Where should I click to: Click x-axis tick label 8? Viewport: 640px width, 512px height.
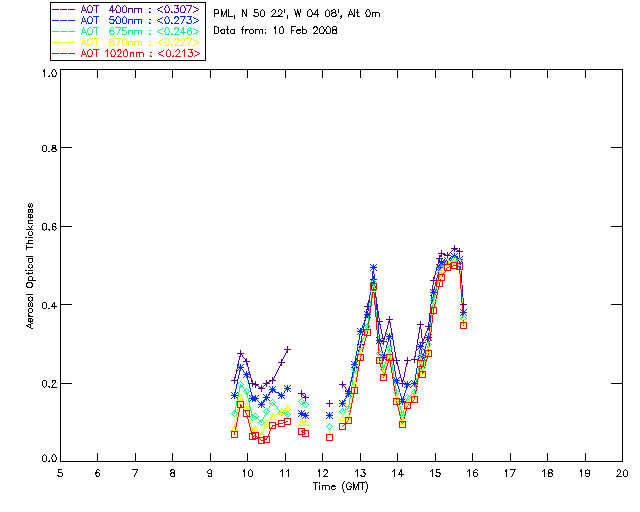click(173, 473)
